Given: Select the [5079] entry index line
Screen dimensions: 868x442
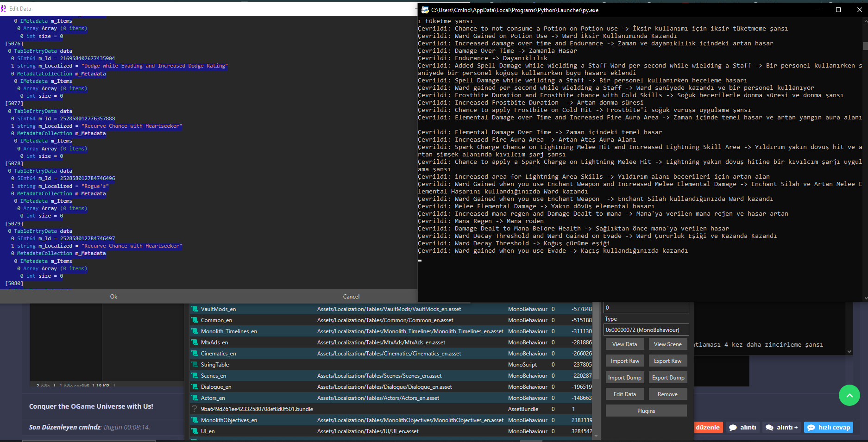Looking at the screenshot, I should (x=14, y=224).
